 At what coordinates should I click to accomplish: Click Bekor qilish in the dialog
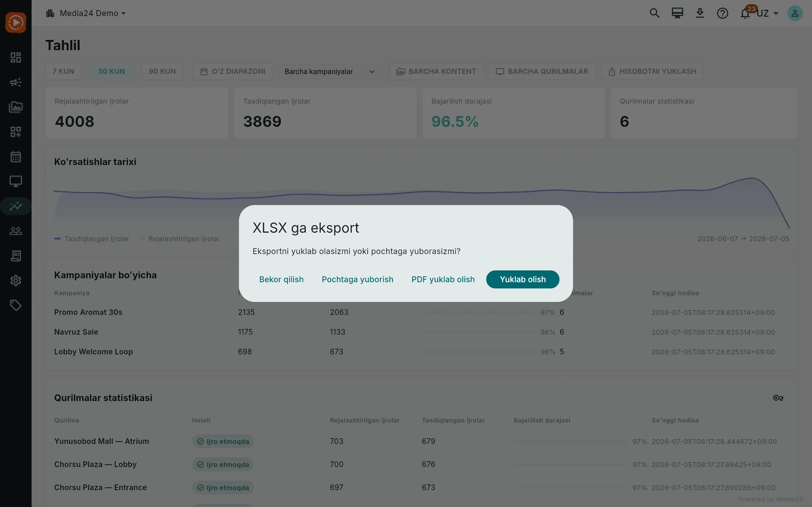pyautogui.click(x=281, y=279)
